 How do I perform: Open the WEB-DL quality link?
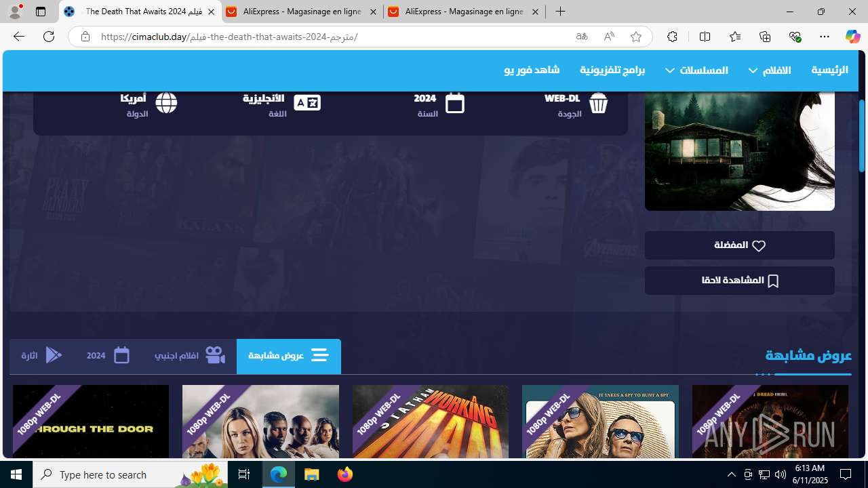562,98
